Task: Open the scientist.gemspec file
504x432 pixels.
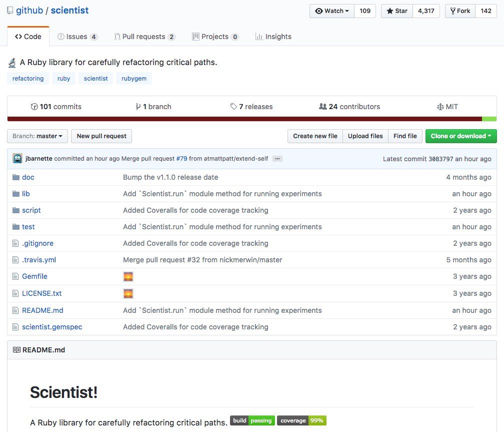Action: coord(52,327)
